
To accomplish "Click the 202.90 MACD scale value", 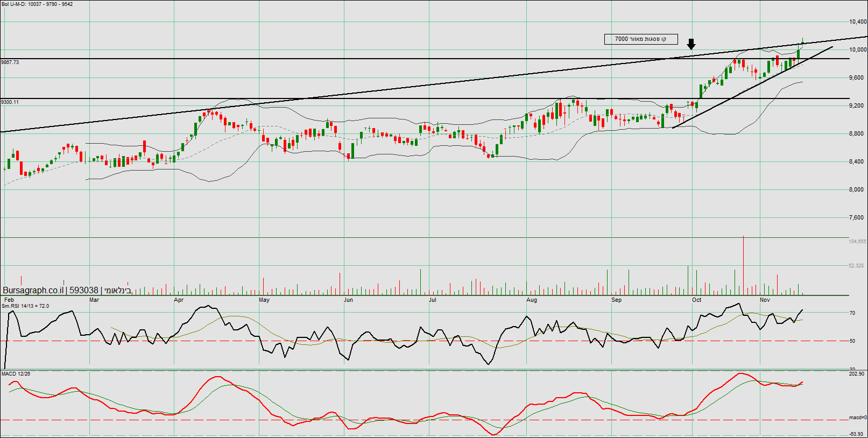I will (x=857, y=374).
